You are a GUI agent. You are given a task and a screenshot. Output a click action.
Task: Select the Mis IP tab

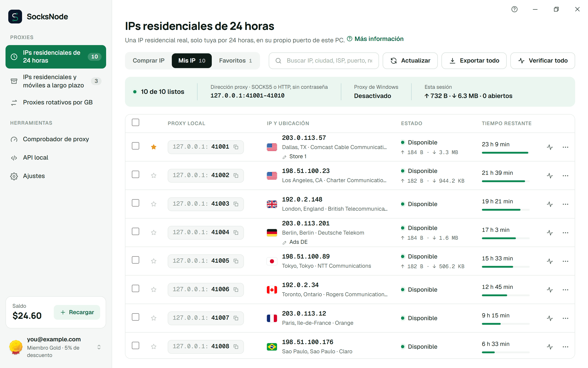(192, 60)
